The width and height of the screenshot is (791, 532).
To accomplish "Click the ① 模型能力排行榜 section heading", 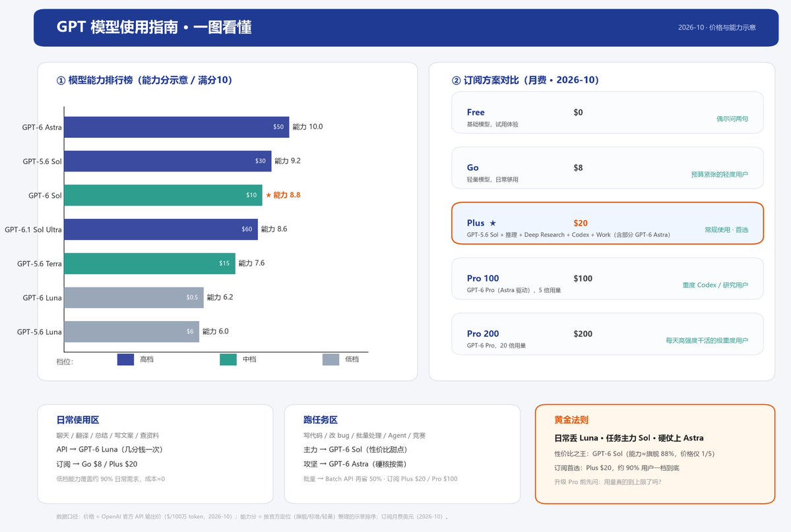I will pos(144,80).
